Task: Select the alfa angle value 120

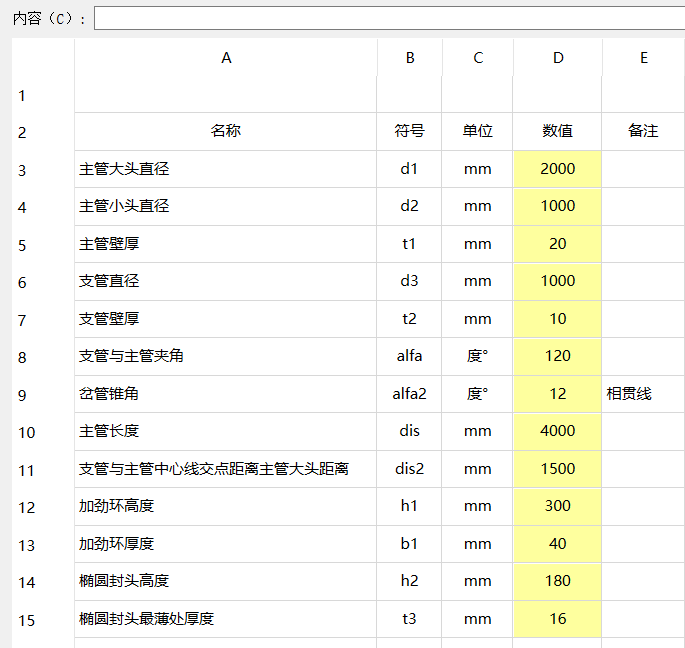Action: (x=557, y=356)
